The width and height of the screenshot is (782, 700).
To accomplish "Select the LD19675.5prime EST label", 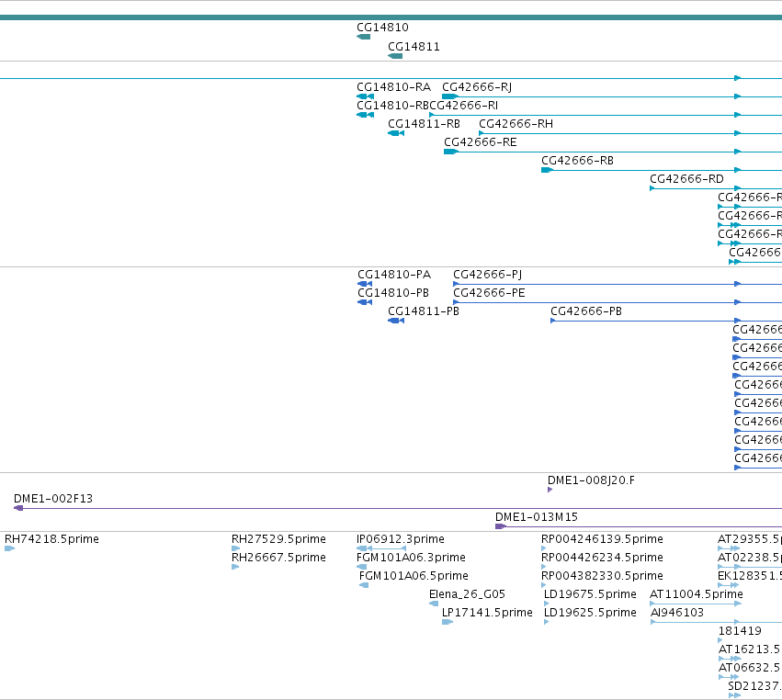I will [x=590, y=594].
